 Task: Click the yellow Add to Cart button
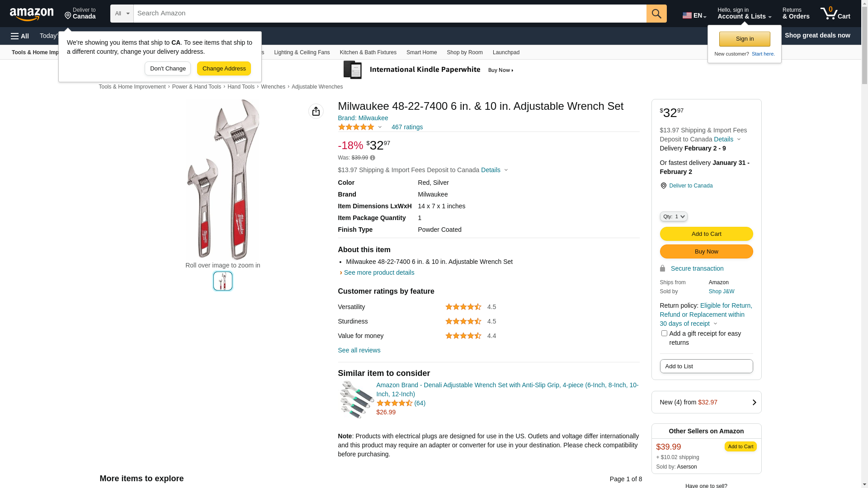706,234
